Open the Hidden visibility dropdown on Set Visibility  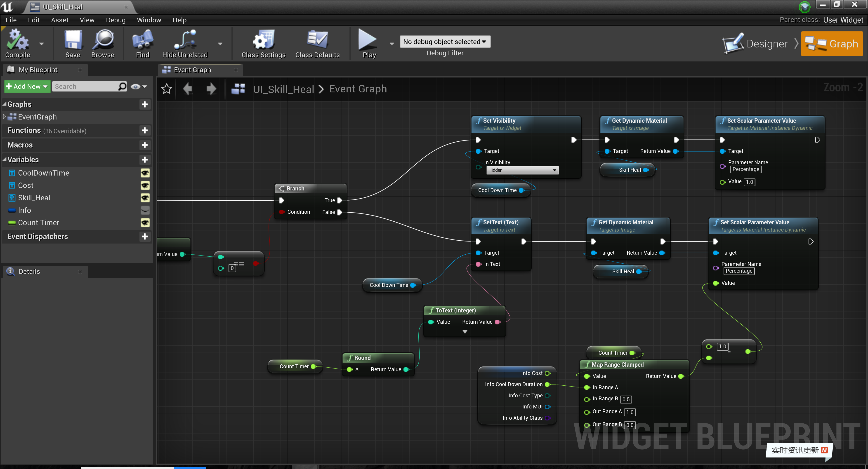click(x=522, y=170)
